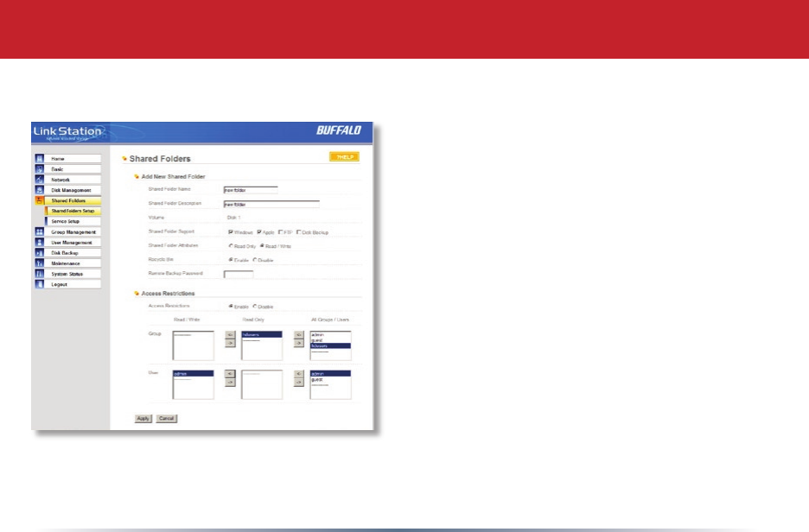This screenshot has width=809, height=532.
Task: Click User right-arrow beside All Users list
Action: click(x=299, y=382)
